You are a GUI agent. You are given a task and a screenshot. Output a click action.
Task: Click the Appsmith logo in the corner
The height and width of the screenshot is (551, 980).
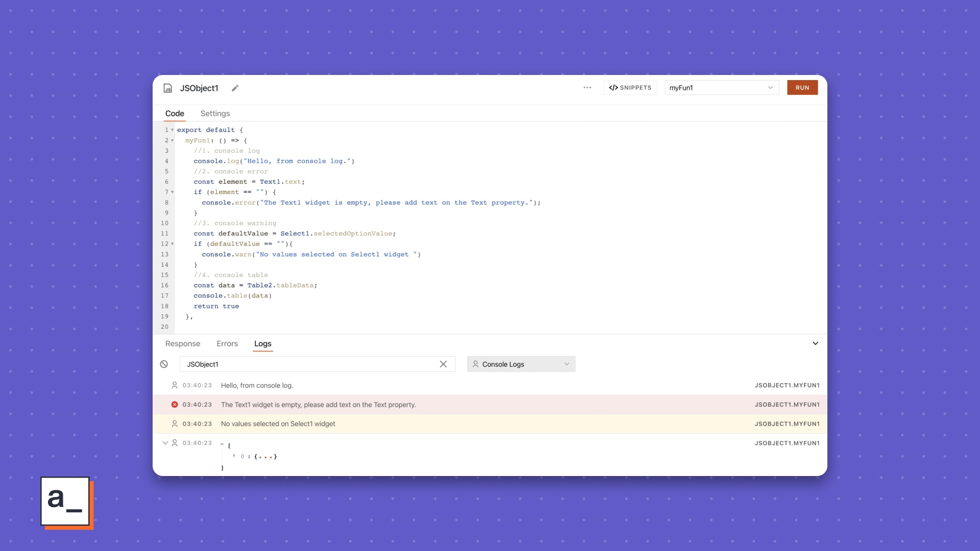(x=66, y=503)
